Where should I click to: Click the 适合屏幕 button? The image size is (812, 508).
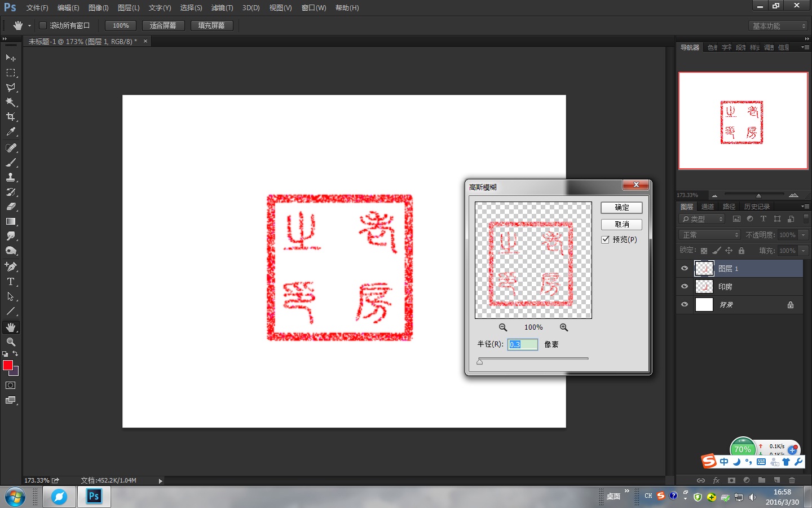click(163, 25)
